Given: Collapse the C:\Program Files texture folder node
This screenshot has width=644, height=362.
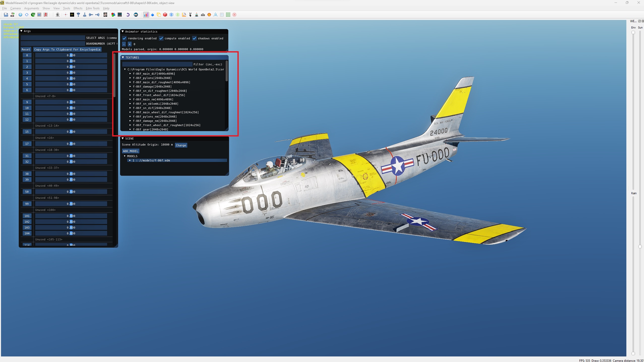Looking at the screenshot, I should tap(125, 69).
